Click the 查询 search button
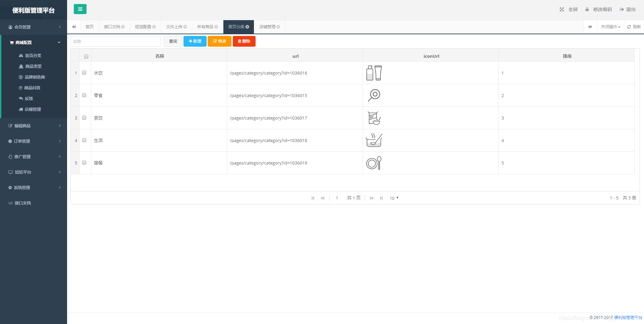This screenshot has width=644, height=324. pos(173,41)
